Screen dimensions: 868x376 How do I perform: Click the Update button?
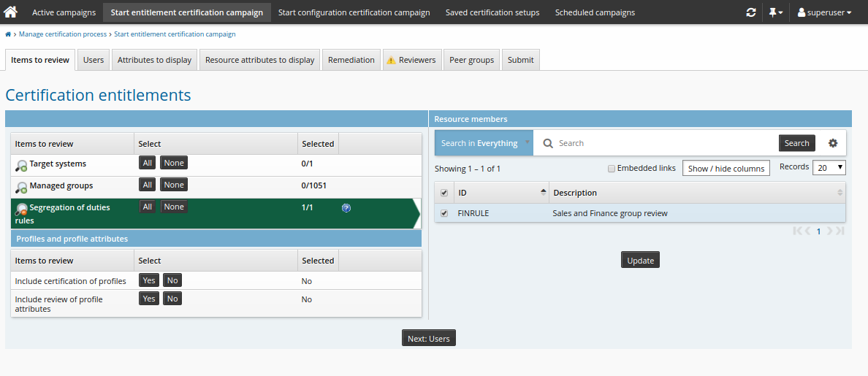coord(640,261)
